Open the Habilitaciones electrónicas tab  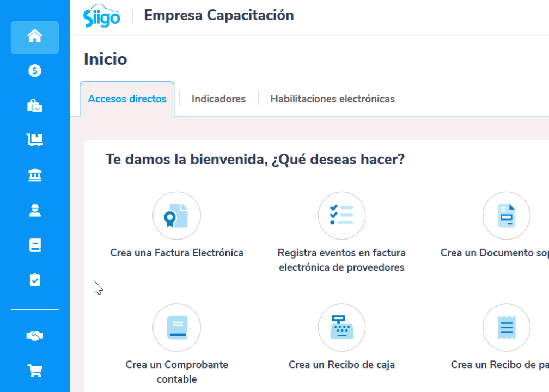332,99
